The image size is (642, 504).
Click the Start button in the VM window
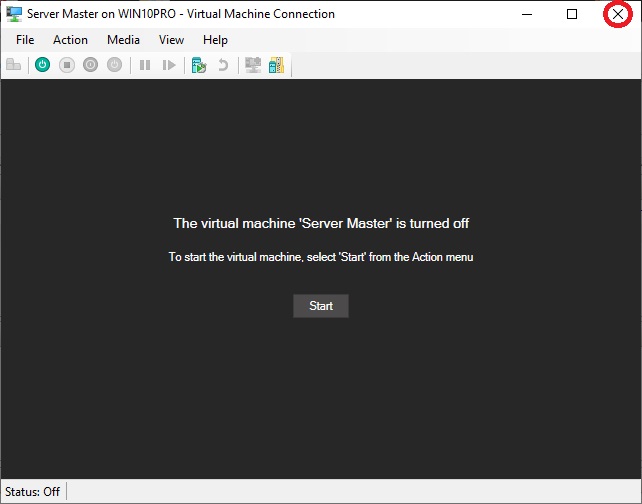click(321, 306)
